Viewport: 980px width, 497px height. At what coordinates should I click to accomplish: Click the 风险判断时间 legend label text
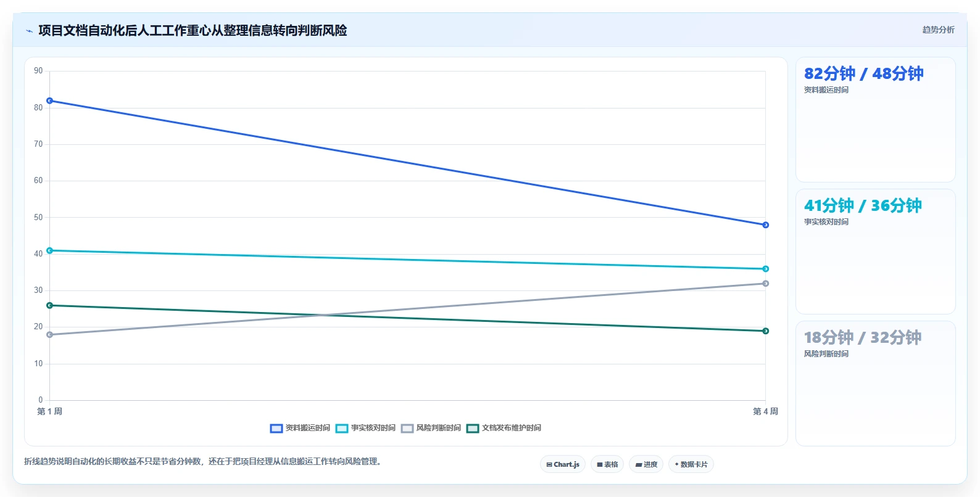tap(438, 428)
